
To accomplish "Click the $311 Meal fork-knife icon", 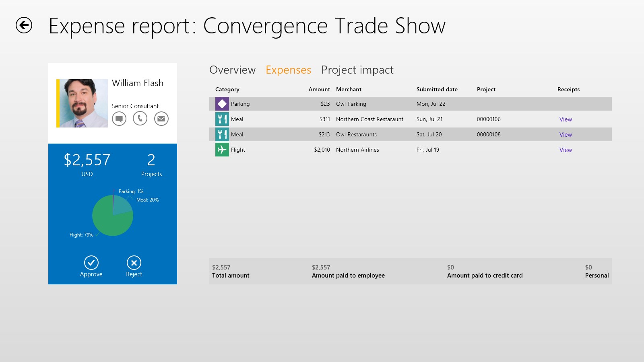I will (x=222, y=119).
